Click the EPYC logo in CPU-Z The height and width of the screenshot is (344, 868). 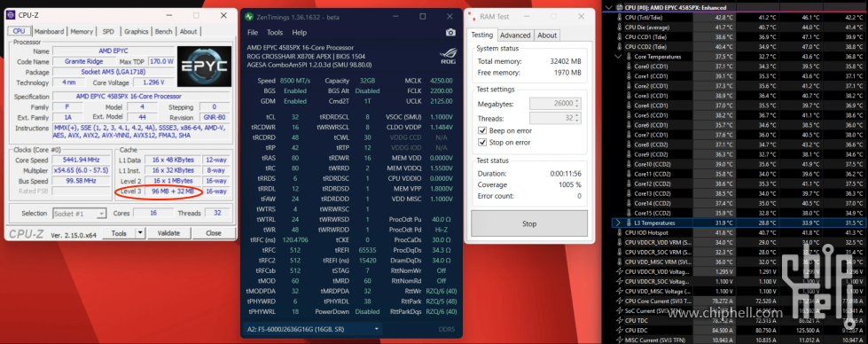coord(205,66)
